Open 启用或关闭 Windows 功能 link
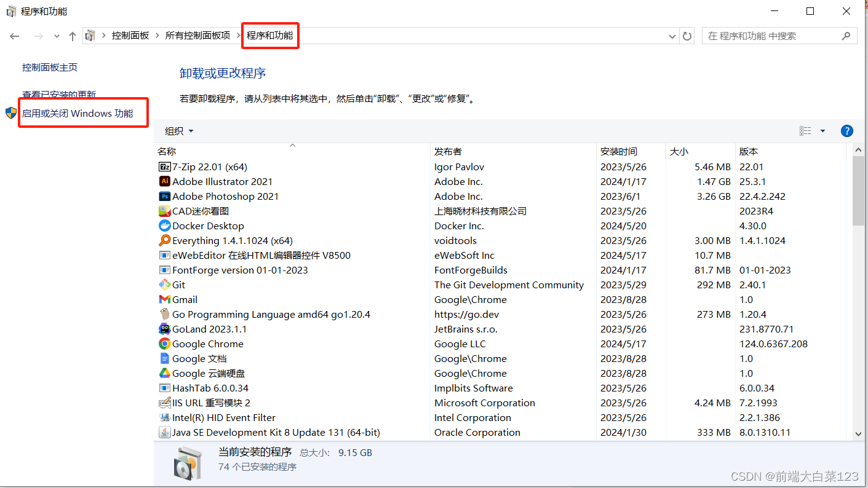 (78, 113)
